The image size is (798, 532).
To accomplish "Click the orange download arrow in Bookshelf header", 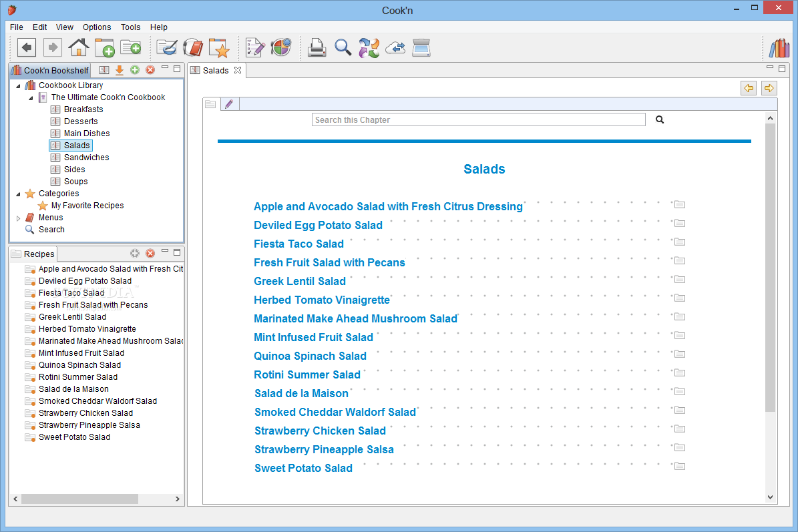I will 120,70.
